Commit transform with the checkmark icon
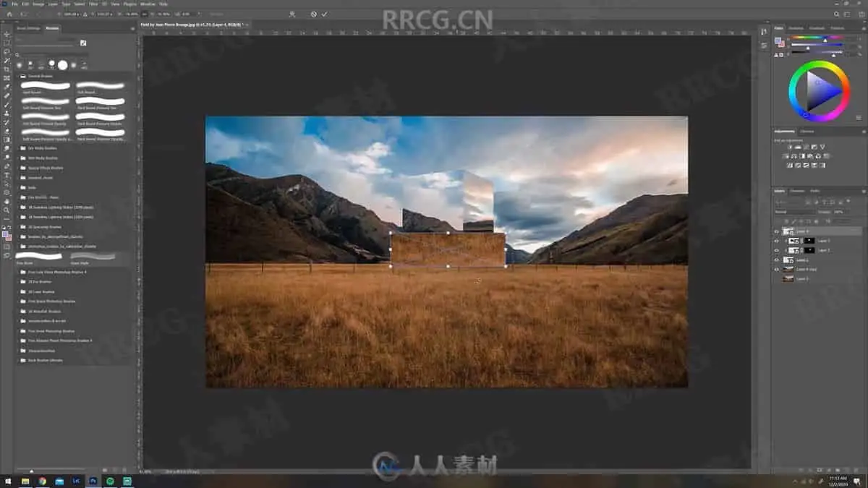The width and height of the screenshot is (868, 488). point(325,14)
